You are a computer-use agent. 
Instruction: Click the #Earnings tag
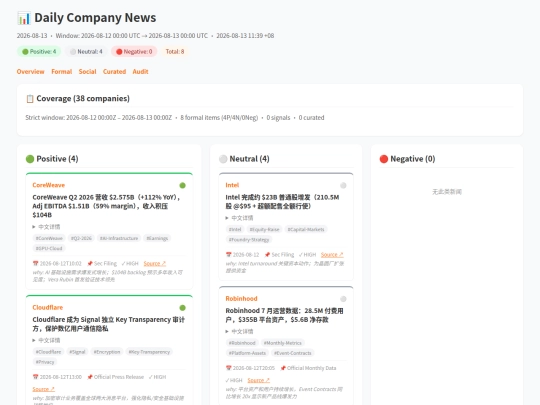pyautogui.click(x=157, y=238)
